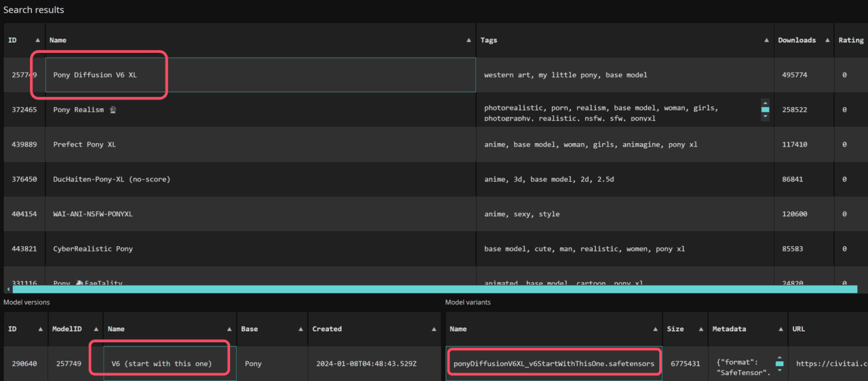Click downloads value 258522

[795, 110]
